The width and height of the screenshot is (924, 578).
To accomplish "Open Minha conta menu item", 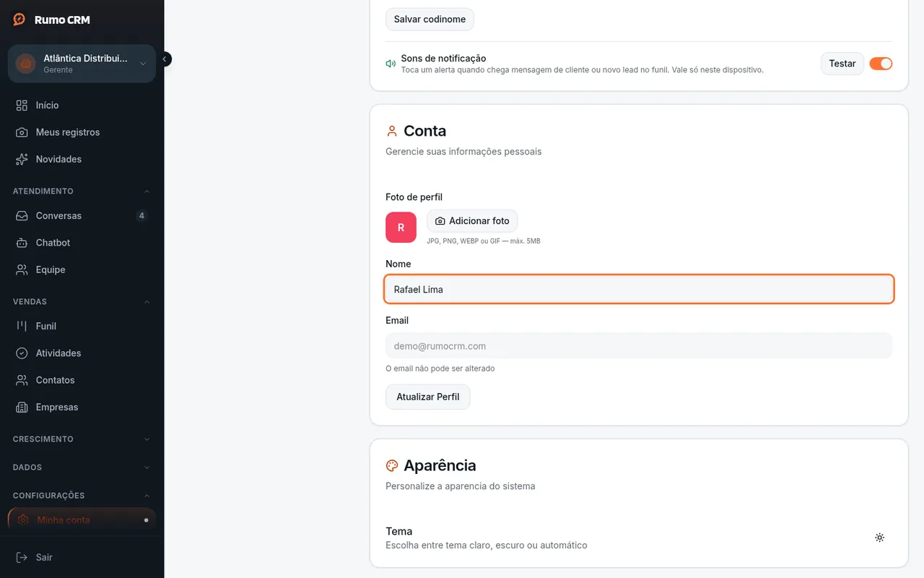I will 82,520.
